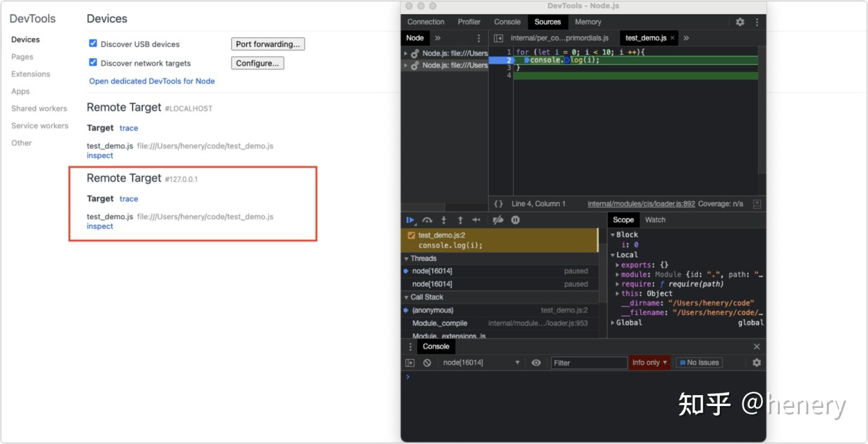
Task: Click the No Issues counter button
Action: (699, 363)
